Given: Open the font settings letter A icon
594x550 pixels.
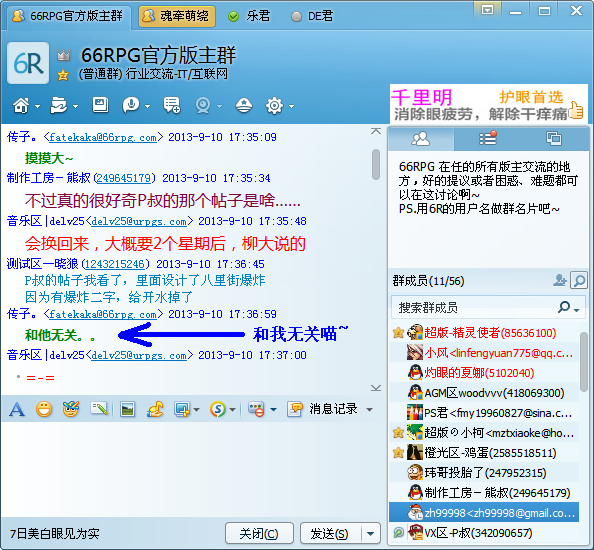Looking at the screenshot, I should coord(17,409).
